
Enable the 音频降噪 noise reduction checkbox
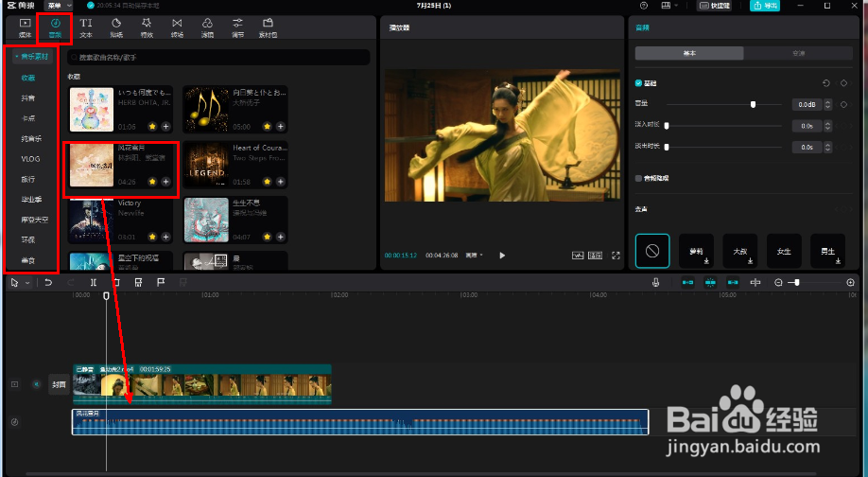coord(638,178)
